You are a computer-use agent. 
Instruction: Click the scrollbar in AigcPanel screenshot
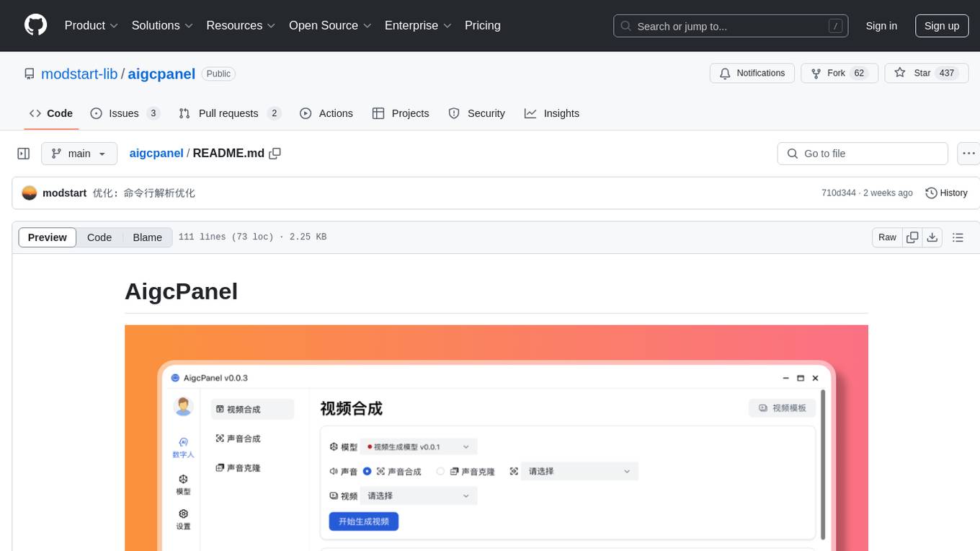(x=823, y=466)
